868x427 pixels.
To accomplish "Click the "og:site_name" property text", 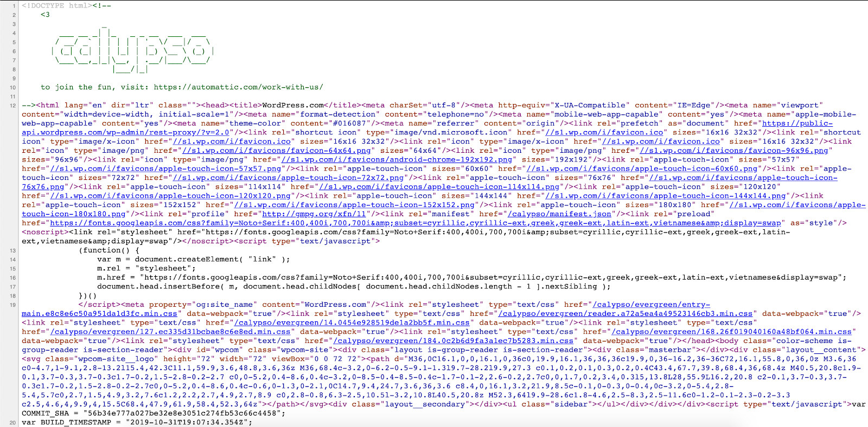I will coord(225,305).
